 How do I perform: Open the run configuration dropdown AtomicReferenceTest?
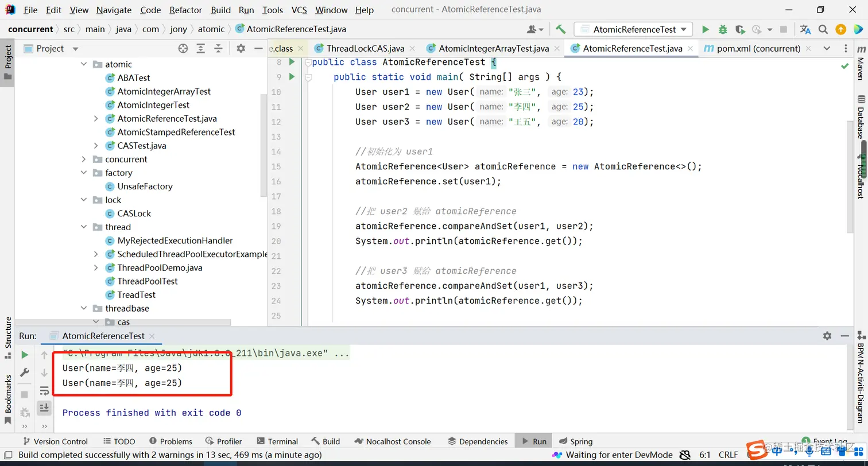click(x=633, y=29)
